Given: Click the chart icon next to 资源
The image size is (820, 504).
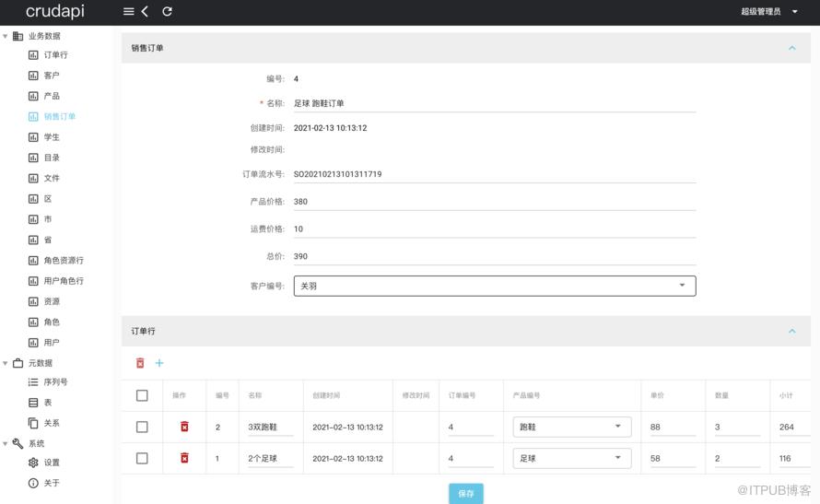Looking at the screenshot, I should [x=33, y=301].
